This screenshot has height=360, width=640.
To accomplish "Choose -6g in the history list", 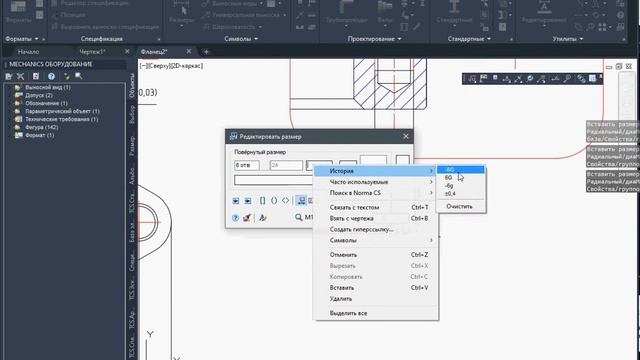I will [x=460, y=186].
